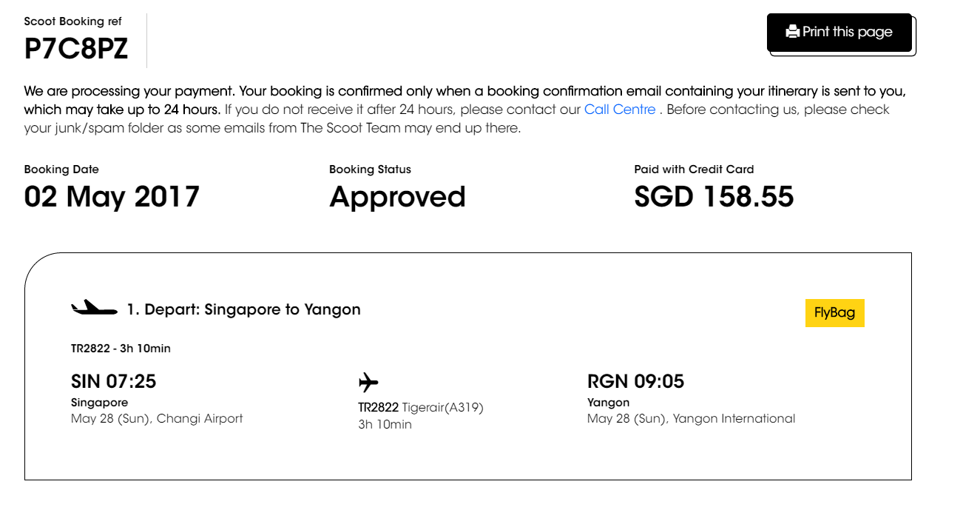Click the TR2822 - 3h 10min summary line

click(x=121, y=349)
